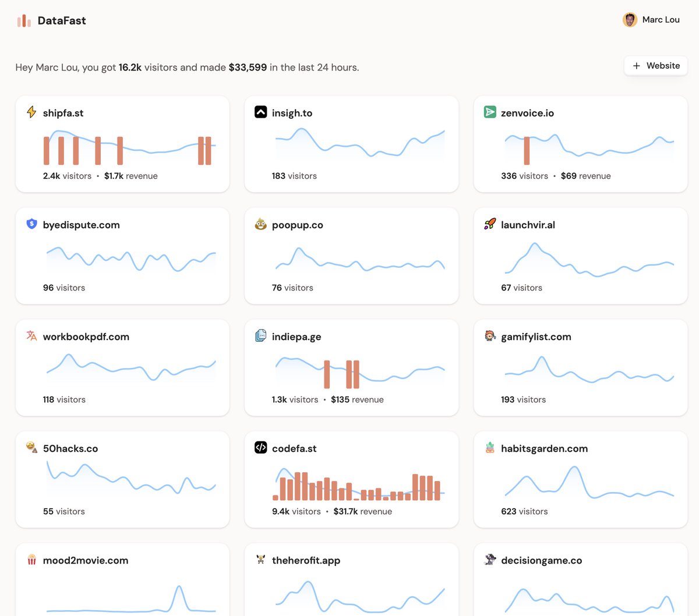Click the mood2movie.com popcorn icon
Viewport: 699px width, 616px height.
click(31, 560)
